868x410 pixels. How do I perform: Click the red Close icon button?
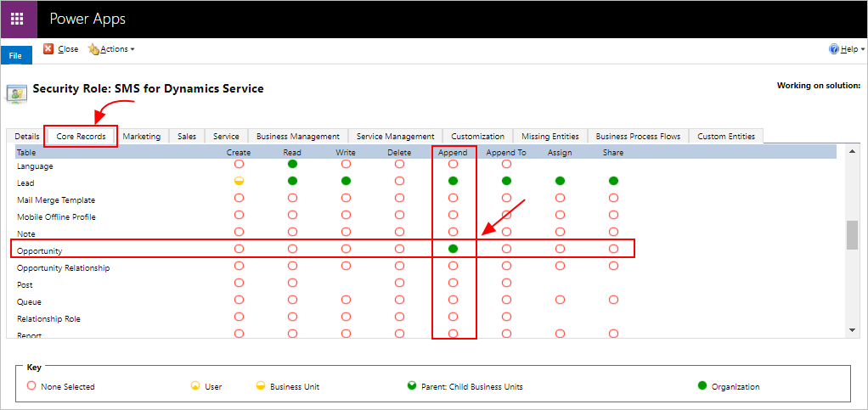pyautogui.click(x=48, y=48)
